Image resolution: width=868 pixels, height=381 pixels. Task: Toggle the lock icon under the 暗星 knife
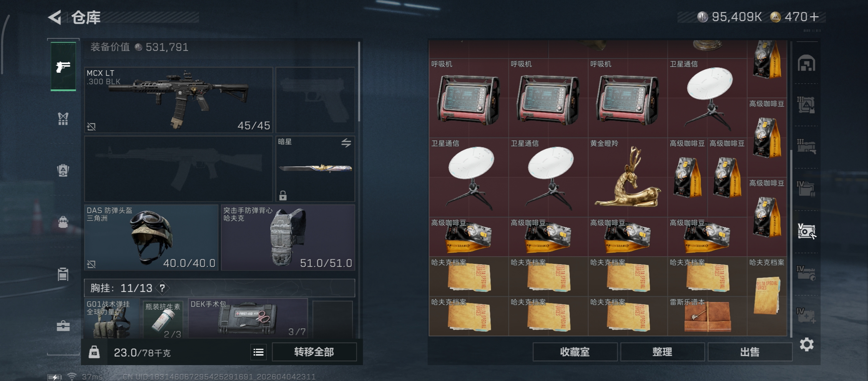[x=283, y=195]
